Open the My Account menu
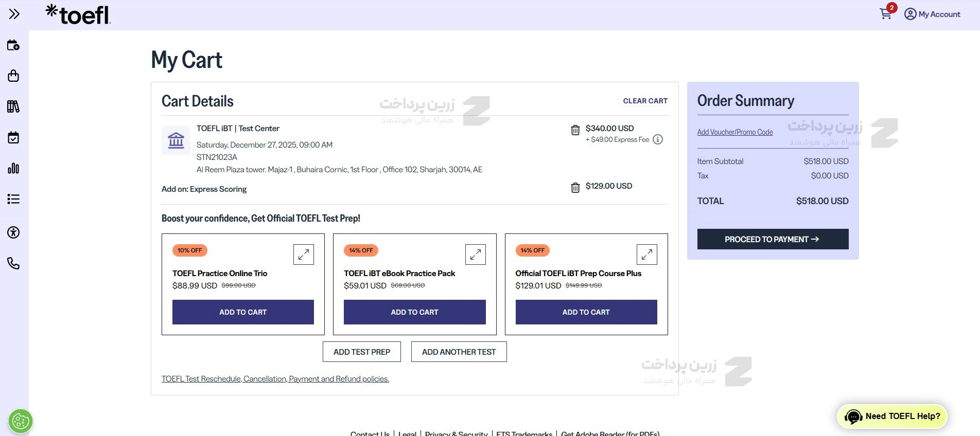Image resolution: width=980 pixels, height=436 pixels. point(932,14)
